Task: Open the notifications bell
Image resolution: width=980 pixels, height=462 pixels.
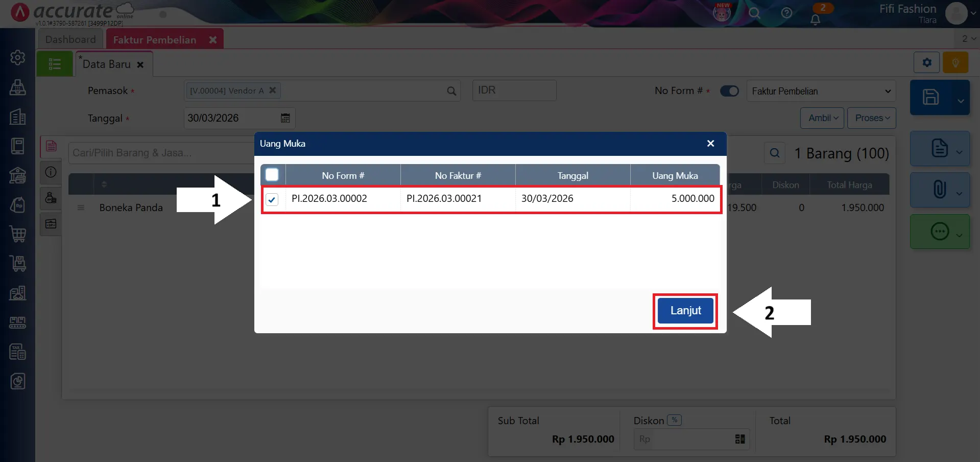Action: point(815,19)
